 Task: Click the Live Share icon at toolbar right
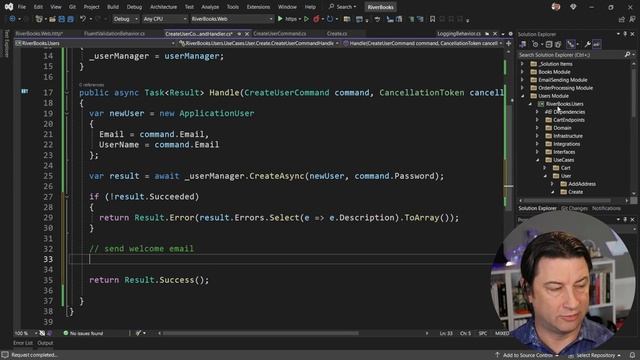pyautogui.click(x=622, y=19)
